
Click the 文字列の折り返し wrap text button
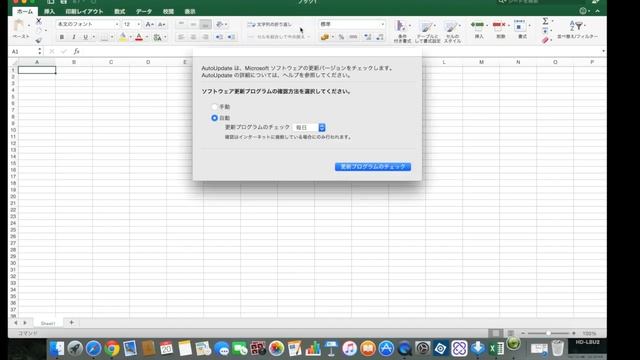(270, 24)
